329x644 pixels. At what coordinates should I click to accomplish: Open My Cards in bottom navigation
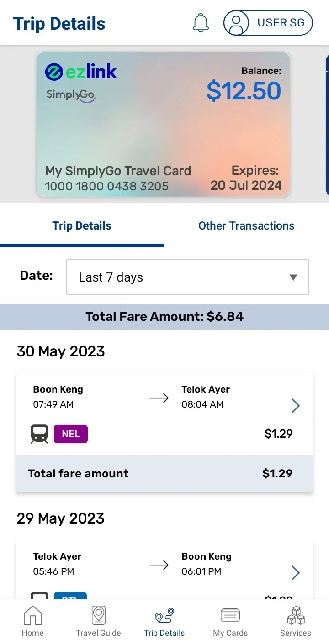[230, 622]
